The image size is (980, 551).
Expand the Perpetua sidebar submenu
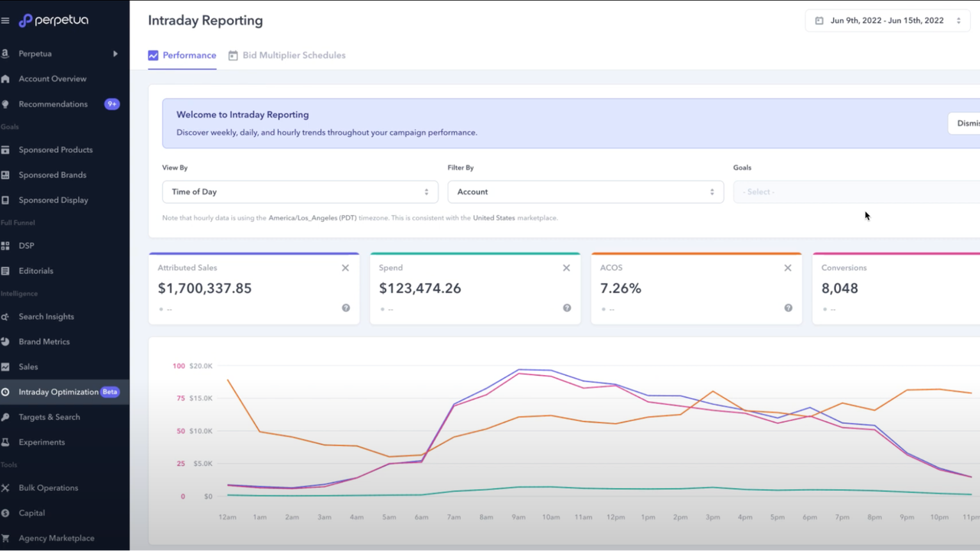[115, 54]
